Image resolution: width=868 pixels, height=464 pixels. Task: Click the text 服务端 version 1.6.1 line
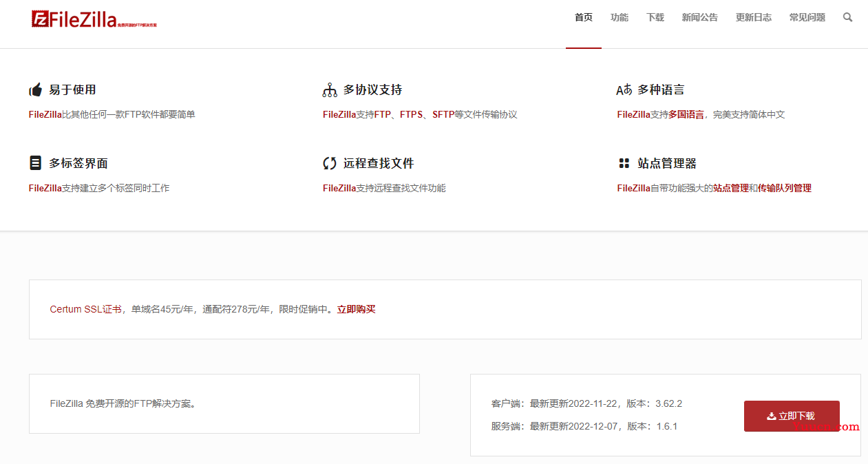coord(584,426)
